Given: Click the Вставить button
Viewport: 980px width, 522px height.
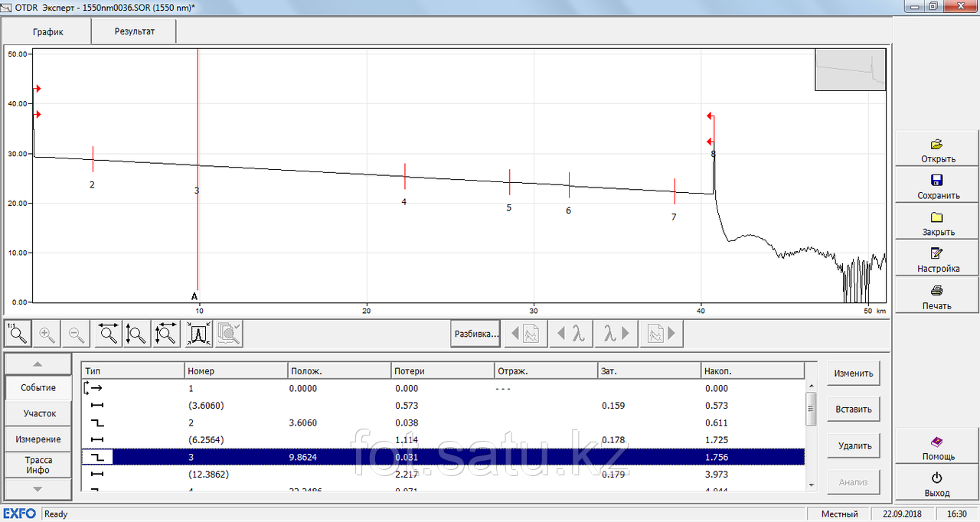Looking at the screenshot, I should click(854, 409).
